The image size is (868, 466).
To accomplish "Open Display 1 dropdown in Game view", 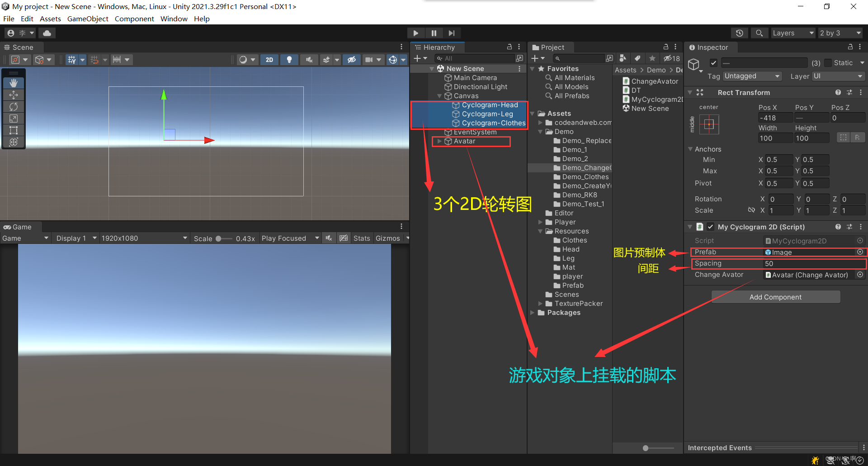I will tap(76, 238).
